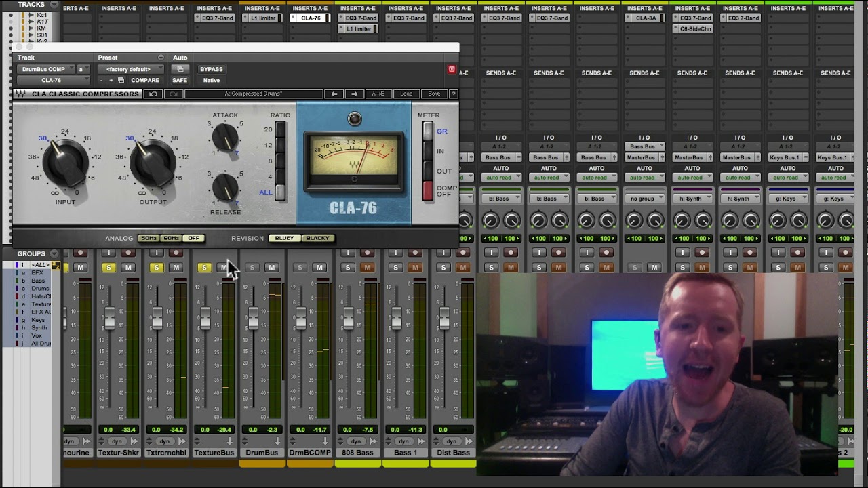Click the DrumBus output window arrow icon
The width and height of the screenshot is (868, 488).
[277, 441]
